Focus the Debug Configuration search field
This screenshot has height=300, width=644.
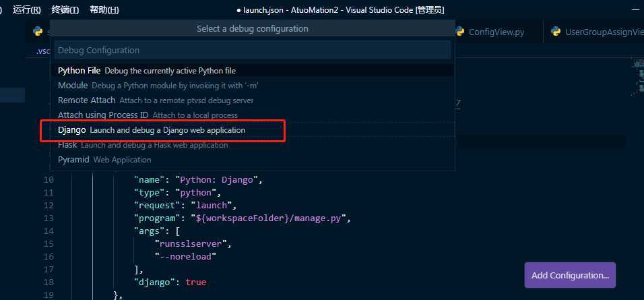(x=252, y=50)
